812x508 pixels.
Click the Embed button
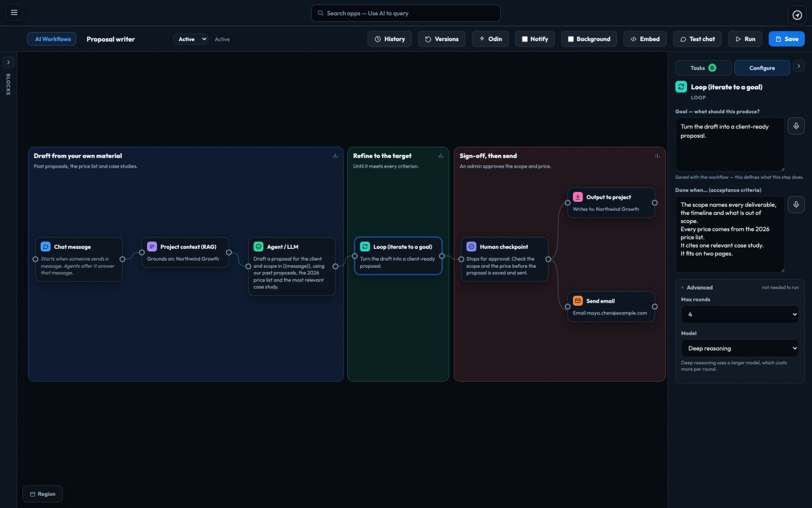(x=645, y=39)
